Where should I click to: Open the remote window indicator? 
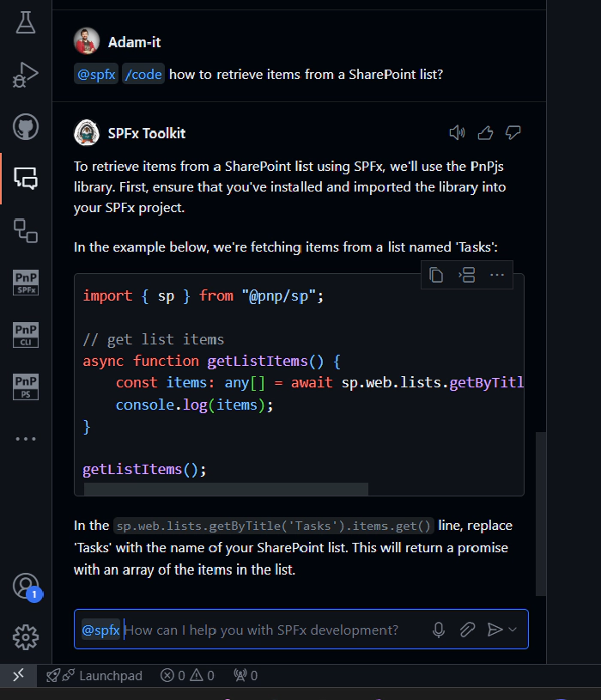pyautogui.click(x=18, y=675)
